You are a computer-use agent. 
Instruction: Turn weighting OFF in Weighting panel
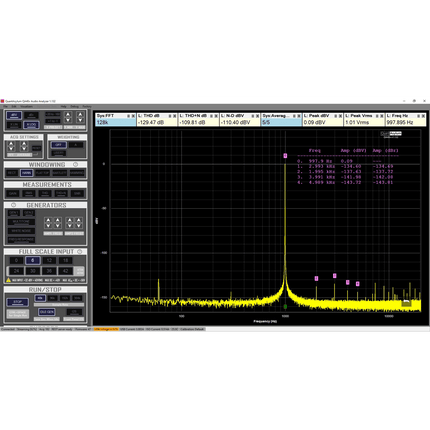pyautogui.click(x=59, y=145)
